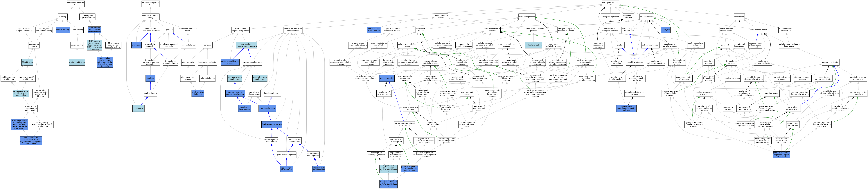Select the 'intracellular anatomical structure' node
Viewport: 868px width, 189px height.
click(x=151, y=30)
